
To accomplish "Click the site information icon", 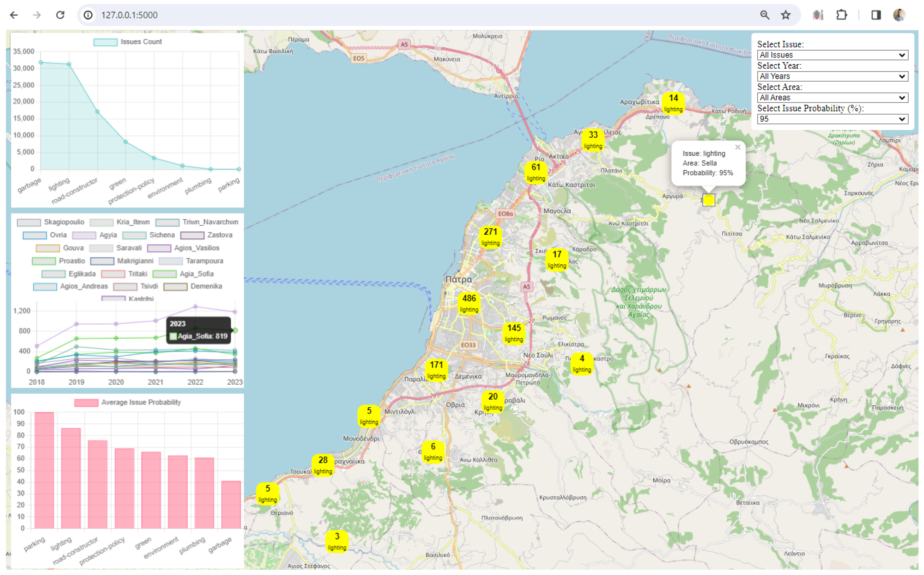I will pos(88,15).
